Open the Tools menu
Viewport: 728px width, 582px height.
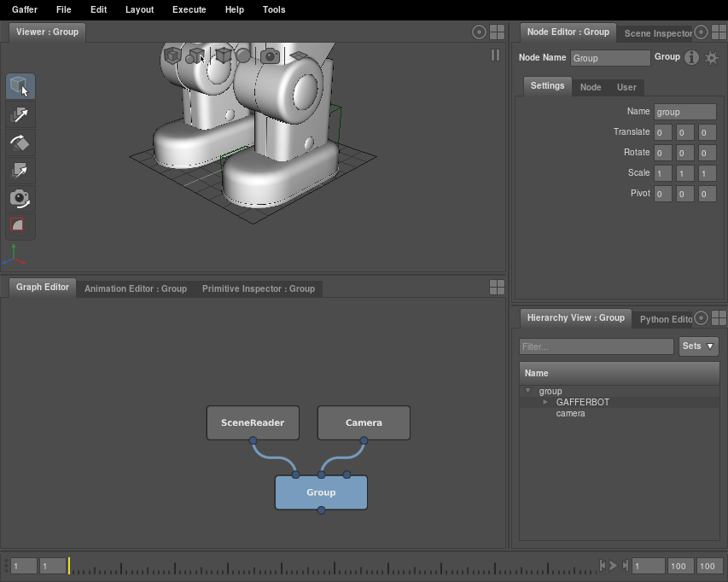pyautogui.click(x=274, y=9)
